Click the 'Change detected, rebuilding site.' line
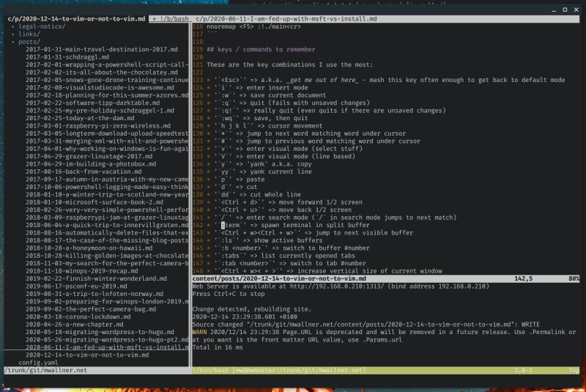Screen dimensions: 586x392 click(251, 309)
